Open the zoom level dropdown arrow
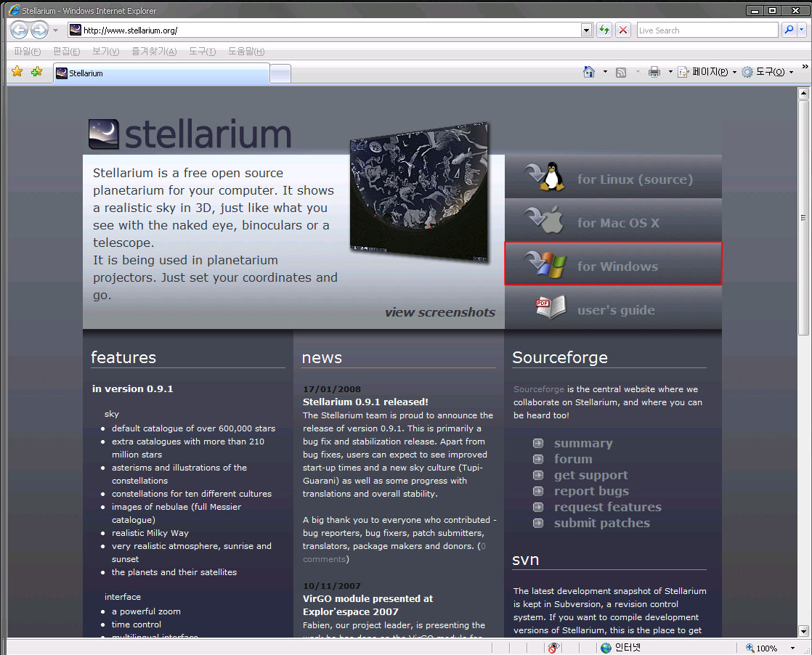The width and height of the screenshot is (812, 655). click(792, 648)
